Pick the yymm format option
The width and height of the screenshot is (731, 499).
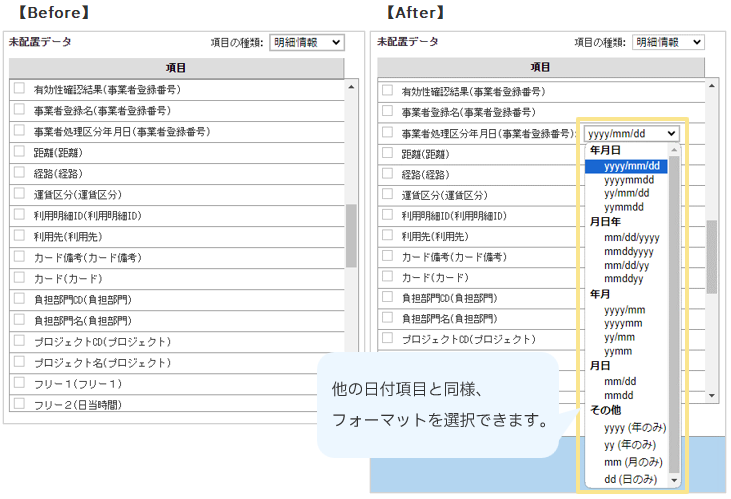tap(619, 351)
